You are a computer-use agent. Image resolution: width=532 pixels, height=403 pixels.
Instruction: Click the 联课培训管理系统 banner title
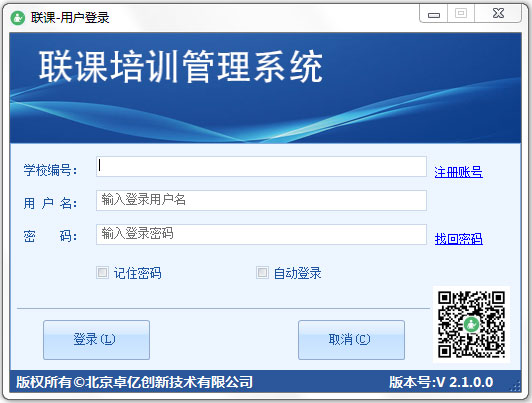(x=181, y=67)
